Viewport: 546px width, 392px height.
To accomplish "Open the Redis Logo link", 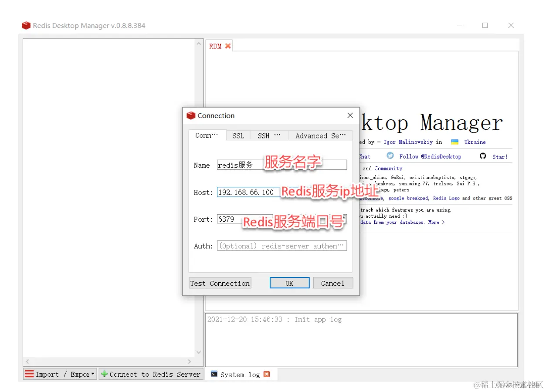I will click(446, 198).
